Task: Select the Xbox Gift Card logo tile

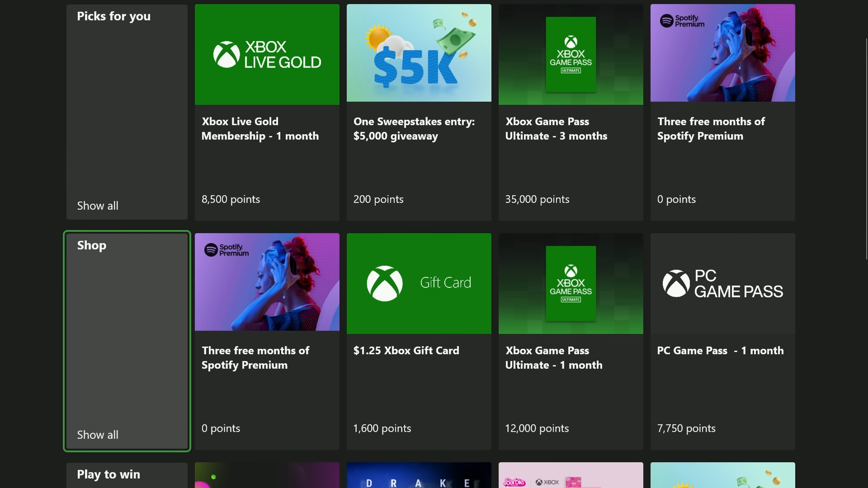Action: [419, 283]
